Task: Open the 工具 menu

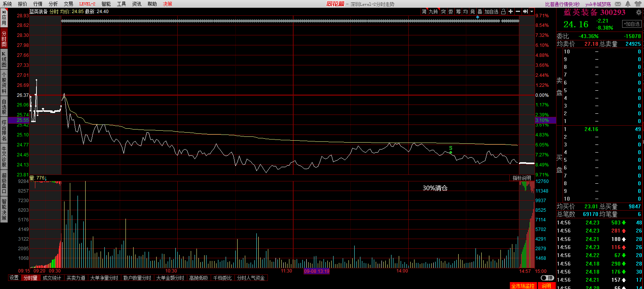Action: point(122,4)
